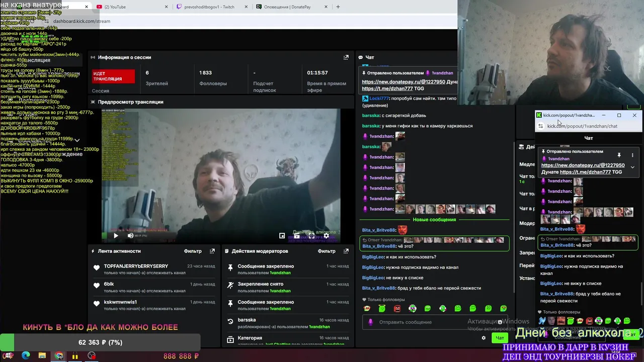The image size is (644, 362).
Task: Open pinned message options in popout chat
Action: [x=632, y=155]
